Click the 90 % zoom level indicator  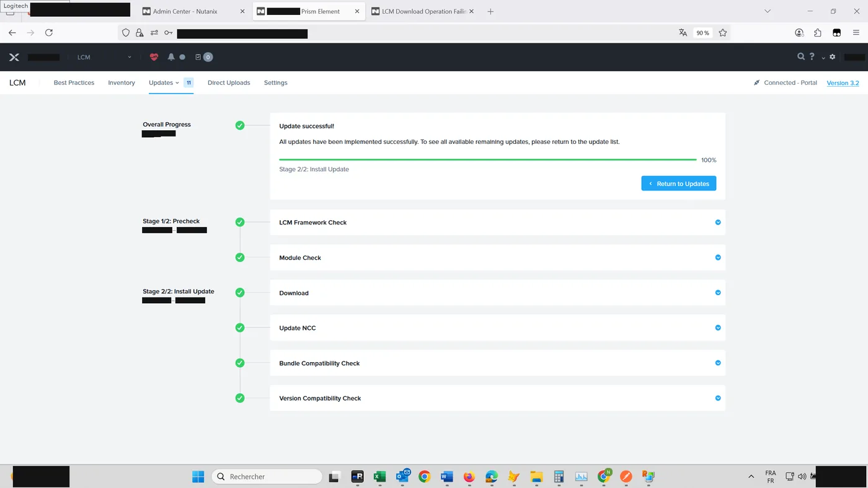coord(702,33)
